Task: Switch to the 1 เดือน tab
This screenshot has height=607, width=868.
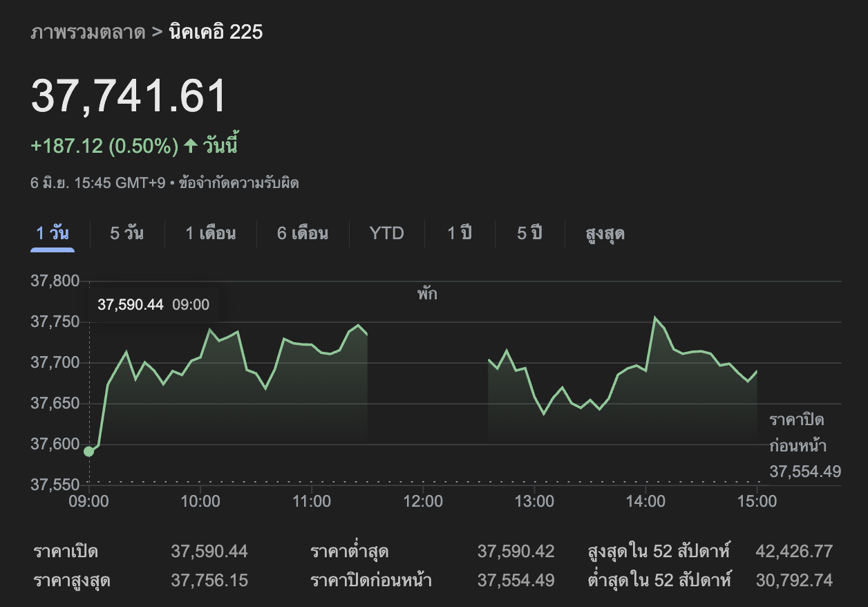Action: [210, 234]
